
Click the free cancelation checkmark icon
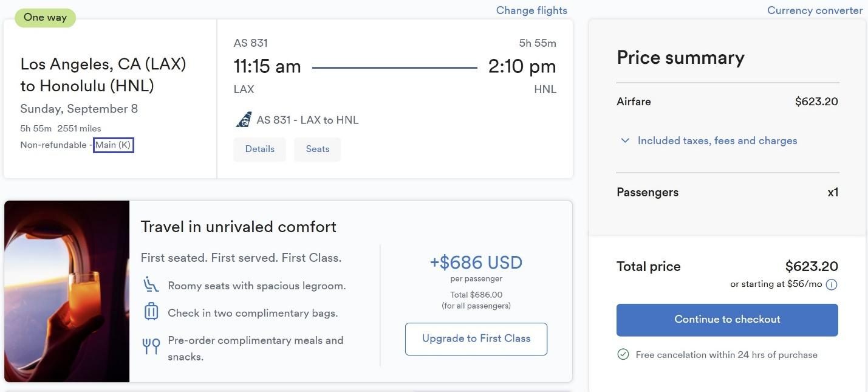(x=623, y=354)
